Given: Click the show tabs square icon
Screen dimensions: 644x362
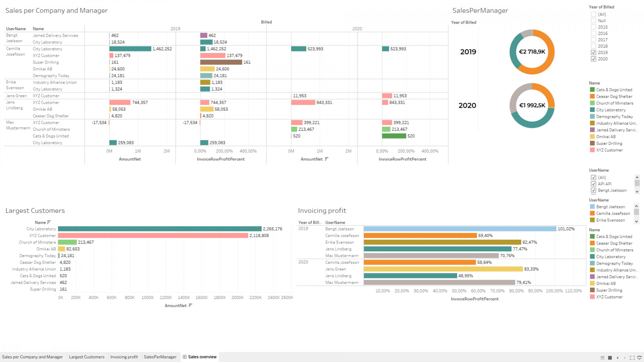Looking at the screenshot, I should click(610, 358).
